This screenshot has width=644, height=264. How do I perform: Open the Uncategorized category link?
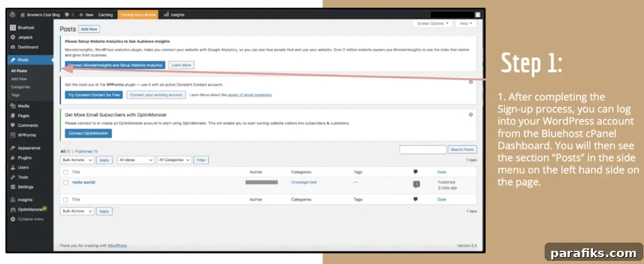tap(304, 182)
